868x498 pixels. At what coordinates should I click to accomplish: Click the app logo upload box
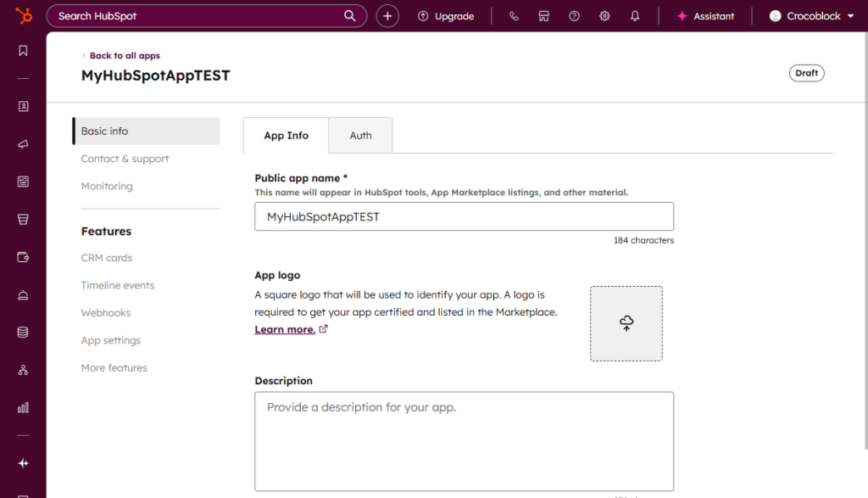click(x=626, y=323)
